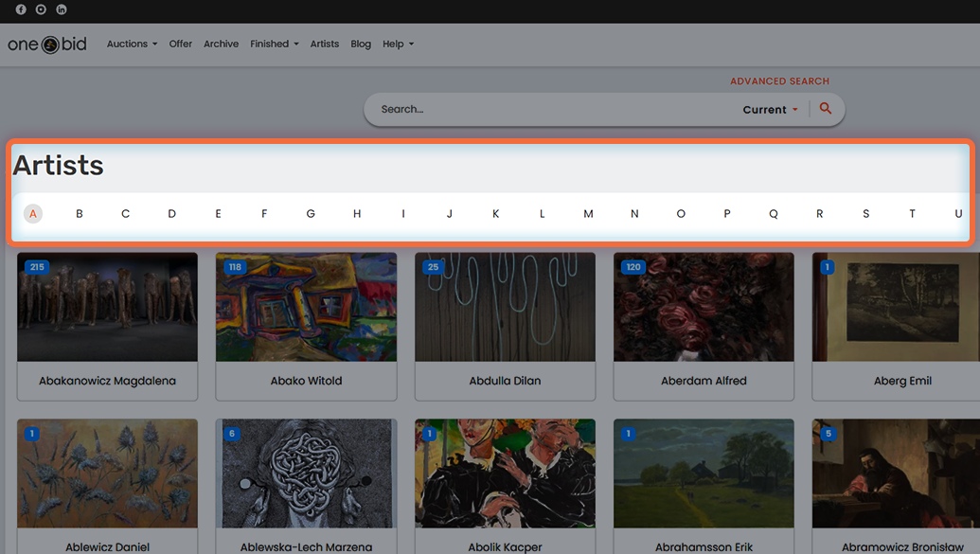The height and width of the screenshot is (554, 980).
Task: Click the ADVANCED SEARCH link
Action: coord(779,81)
